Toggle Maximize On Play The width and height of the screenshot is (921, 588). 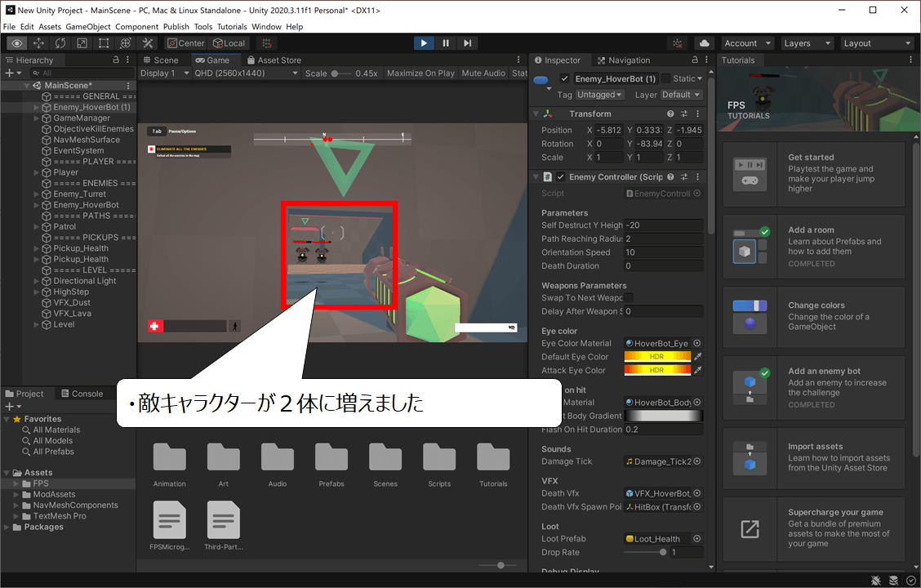[x=420, y=73]
